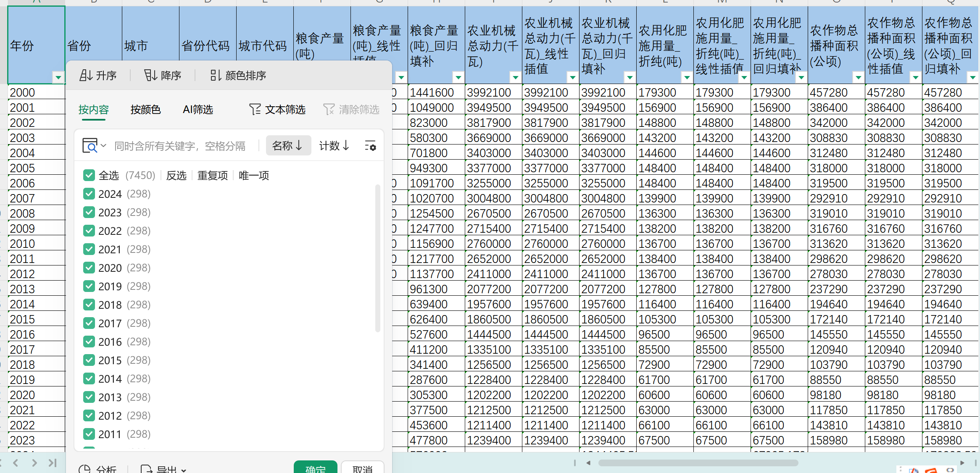Click the 反选 invert selection link
The image size is (980, 473).
click(x=176, y=175)
